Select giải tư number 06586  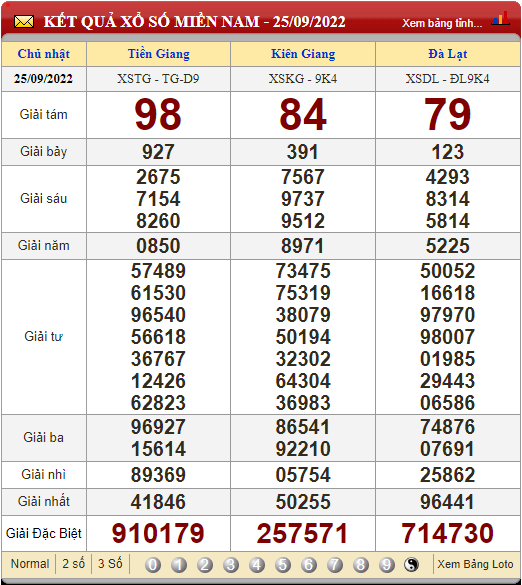pos(447,403)
